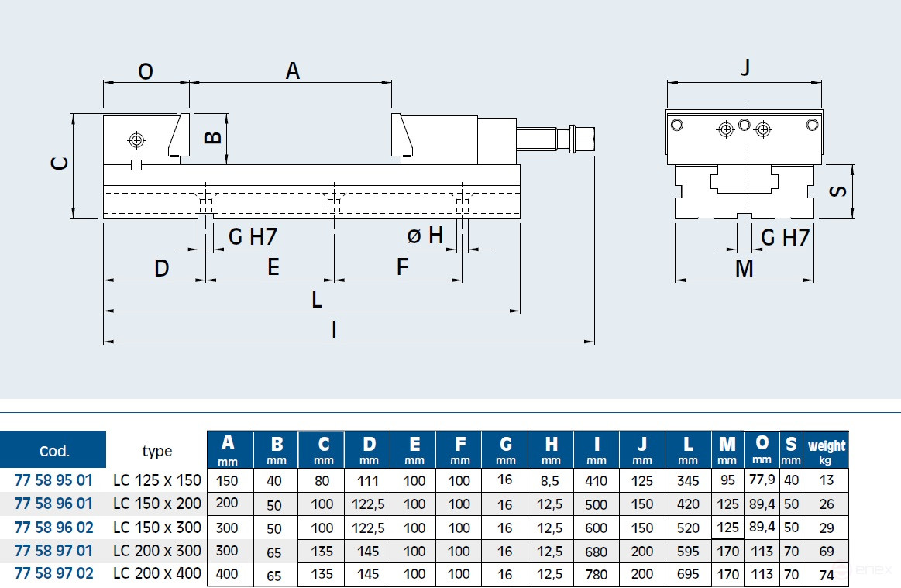Select the 'weight kg' column header

click(826, 450)
